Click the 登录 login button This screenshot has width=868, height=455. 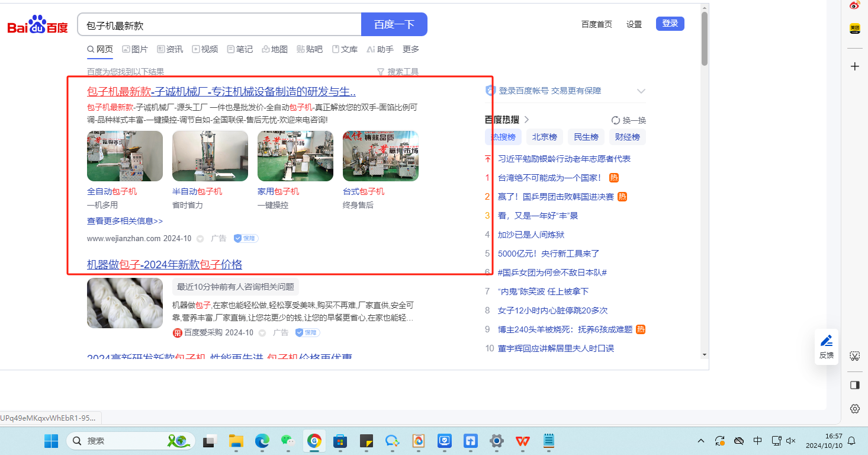670,24
